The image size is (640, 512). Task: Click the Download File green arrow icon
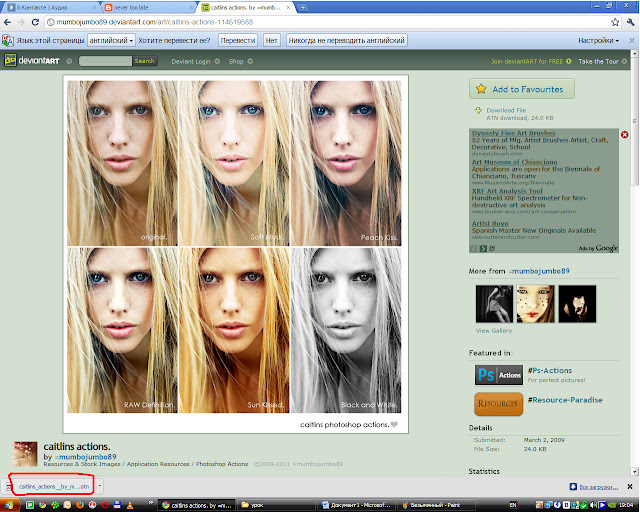[478, 110]
